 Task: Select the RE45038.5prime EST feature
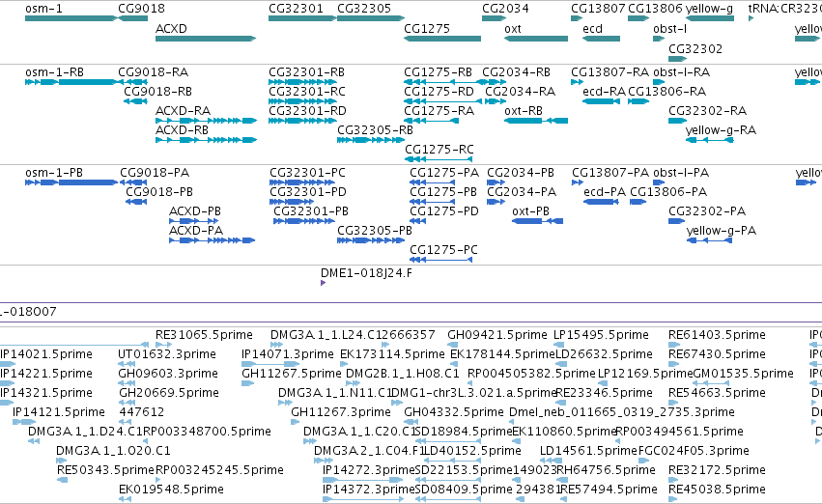point(674,499)
